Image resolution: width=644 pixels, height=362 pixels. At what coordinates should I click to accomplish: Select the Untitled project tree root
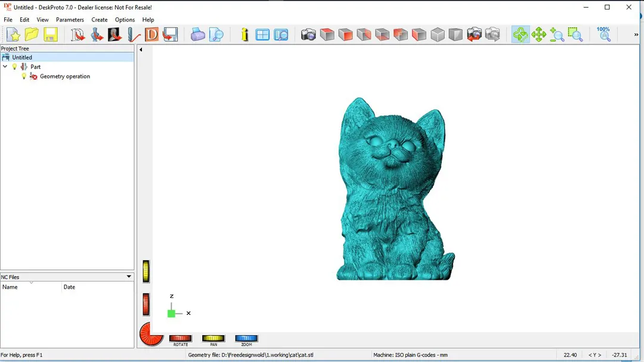(x=22, y=57)
